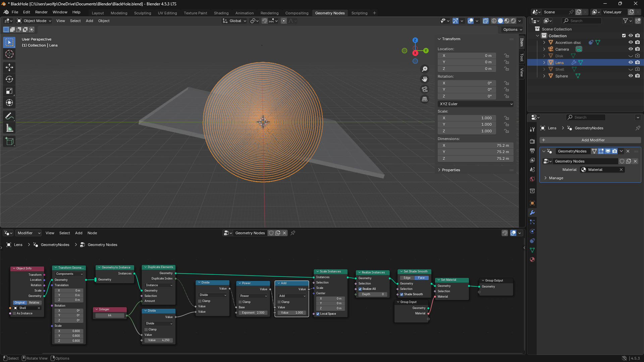Click the Exponent 2.500 field in Power node
The image size is (644, 362).
click(253, 313)
